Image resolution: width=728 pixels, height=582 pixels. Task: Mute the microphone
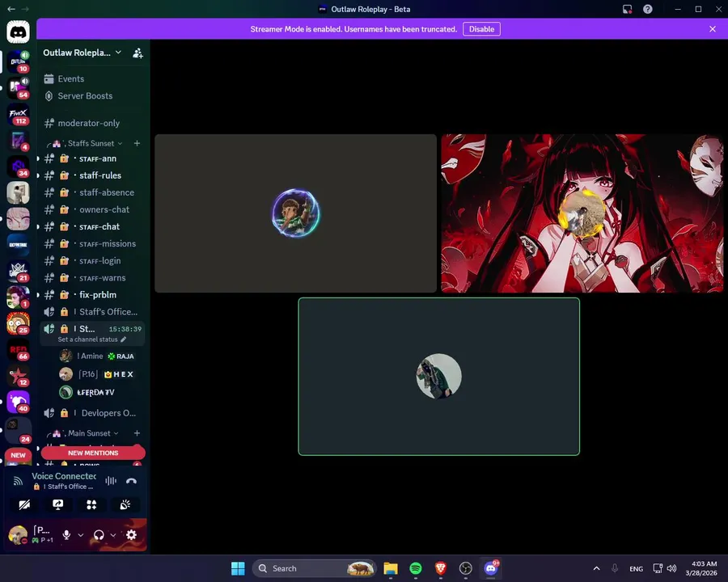67,535
